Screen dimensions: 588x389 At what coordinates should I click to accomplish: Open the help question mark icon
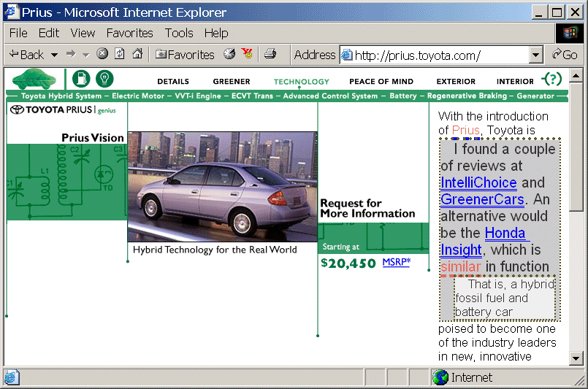pyautogui.click(x=553, y=80)
